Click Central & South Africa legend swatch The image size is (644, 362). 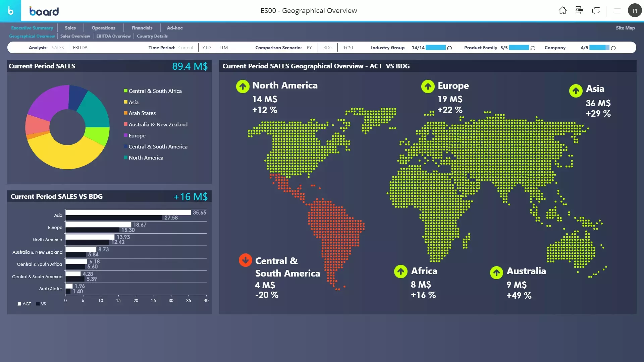126,91
